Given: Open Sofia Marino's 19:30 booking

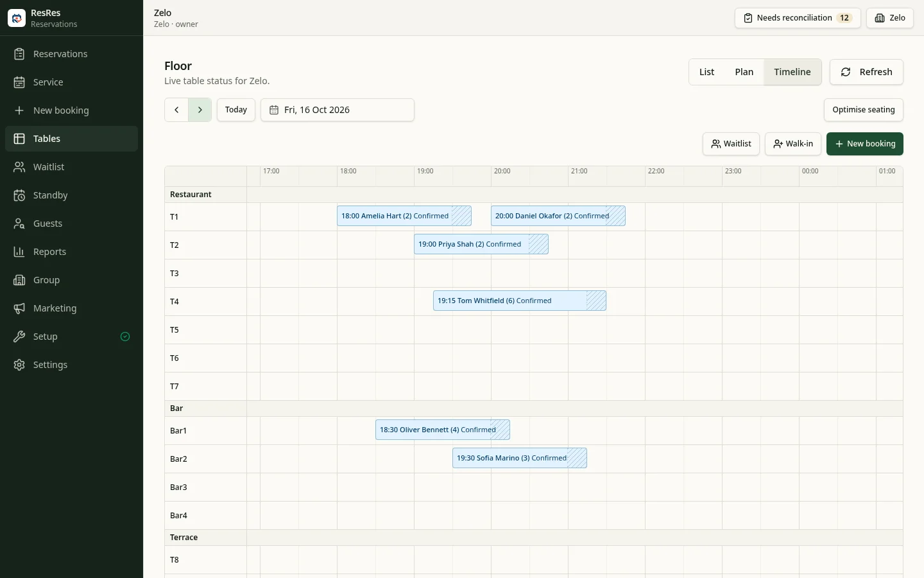Looking at the screenshot, I should 520,458.
